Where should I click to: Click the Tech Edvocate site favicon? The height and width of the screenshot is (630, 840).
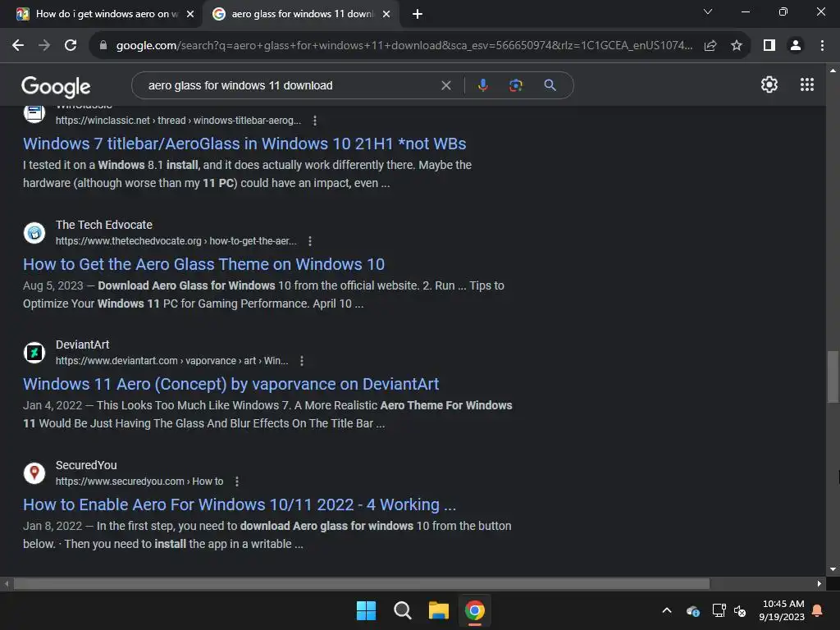pos(34,233)
